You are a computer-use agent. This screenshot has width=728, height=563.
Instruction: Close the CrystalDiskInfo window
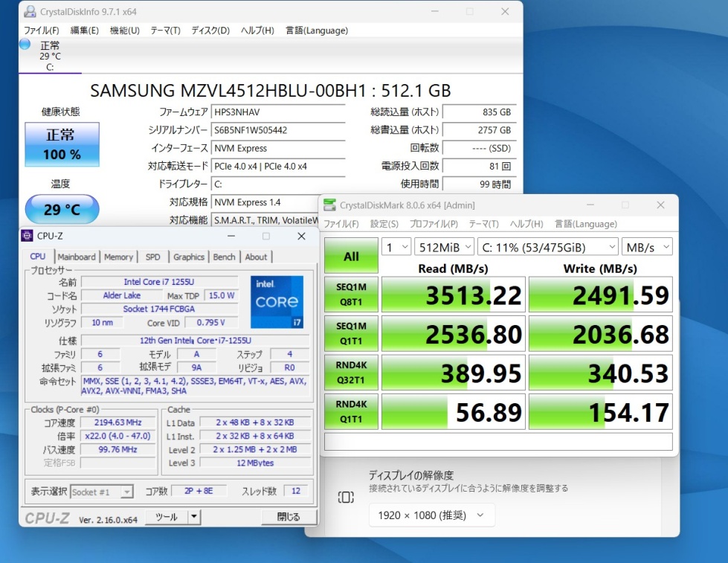pyautogui.click(x=505, y=12)
